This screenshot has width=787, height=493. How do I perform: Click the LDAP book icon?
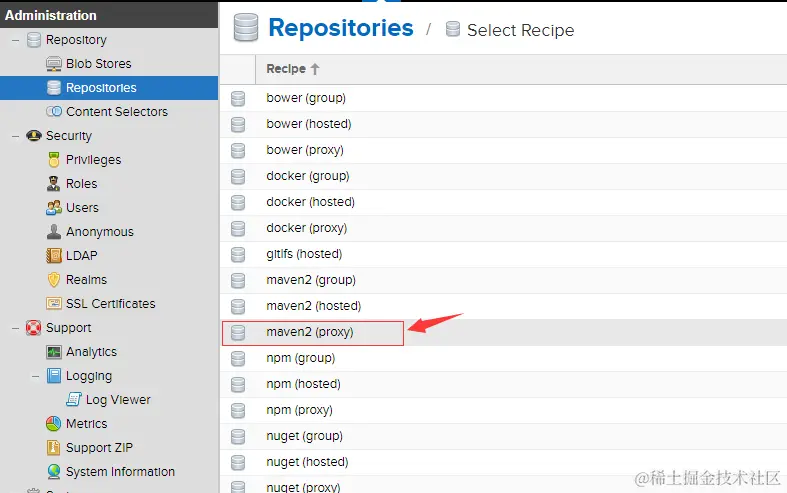click(54, 256)
